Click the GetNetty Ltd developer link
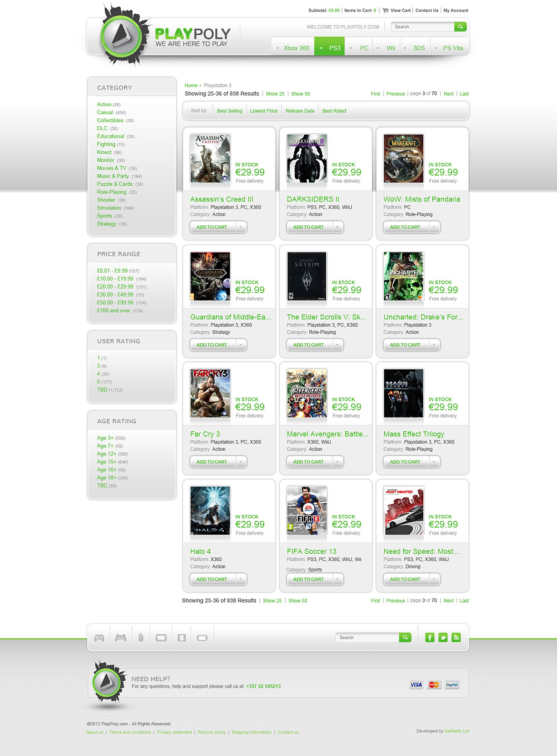The height and width of the screenshot is (756, 557). tap(457, 731)
